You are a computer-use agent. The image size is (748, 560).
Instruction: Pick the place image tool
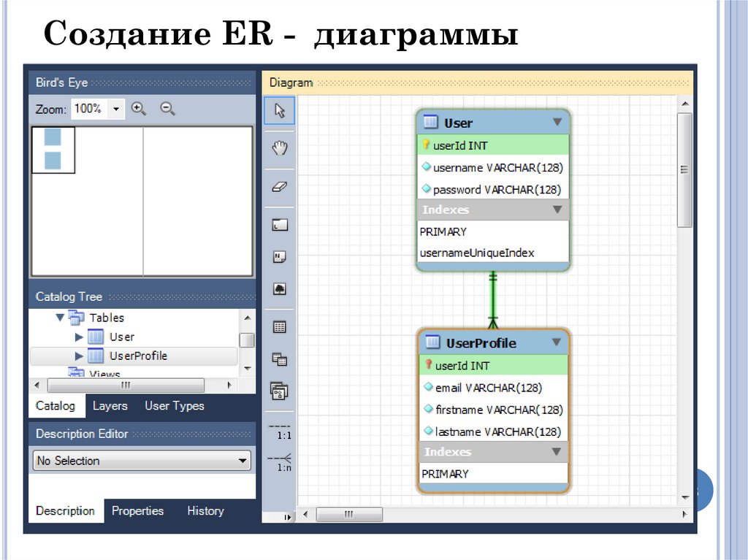click(x=279, y=288)
